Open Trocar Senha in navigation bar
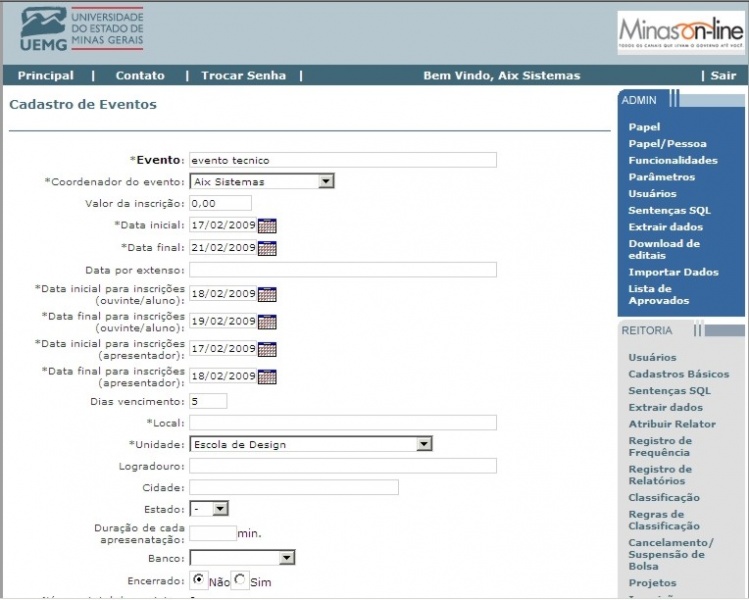The image size is (749, 600). tap(244, 75)
